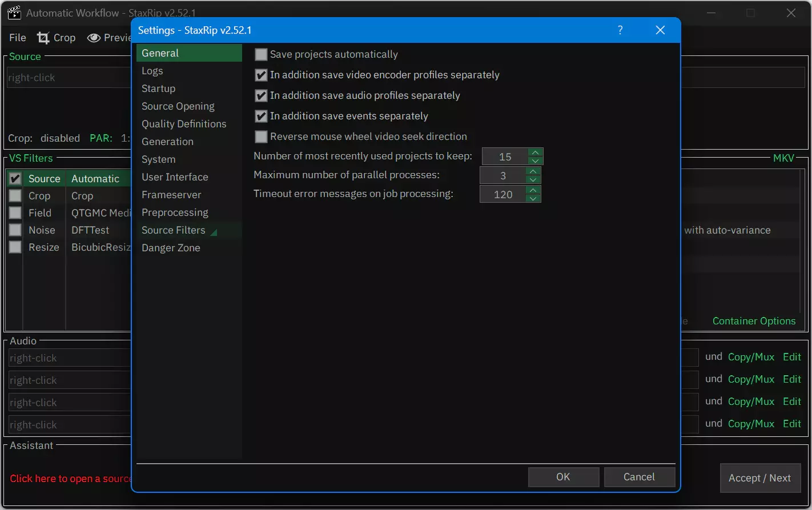This screenshot has width=812, height=510.
Task: Click the StaxRip clapperboard app icon
Action: click(x=14, y=13)
